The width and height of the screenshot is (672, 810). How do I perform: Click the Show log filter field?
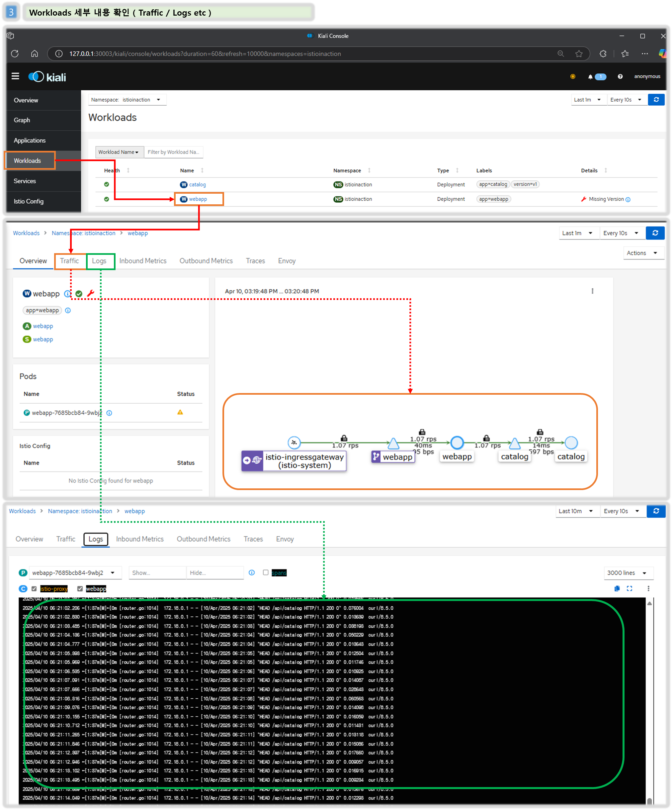pyautogui.click(x=157, y=573)
